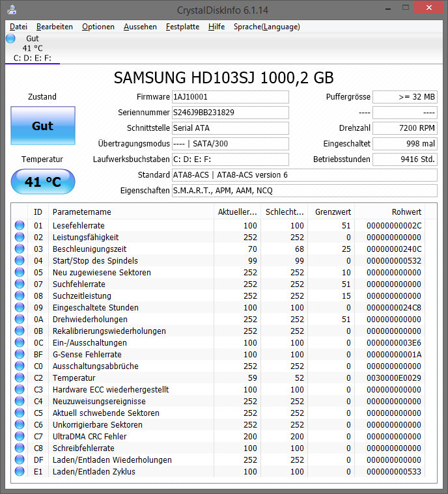Click the Eingeschaltet field showing 998 mal
The width and height of the screenshot is (448, 494).
pos(405,144)
